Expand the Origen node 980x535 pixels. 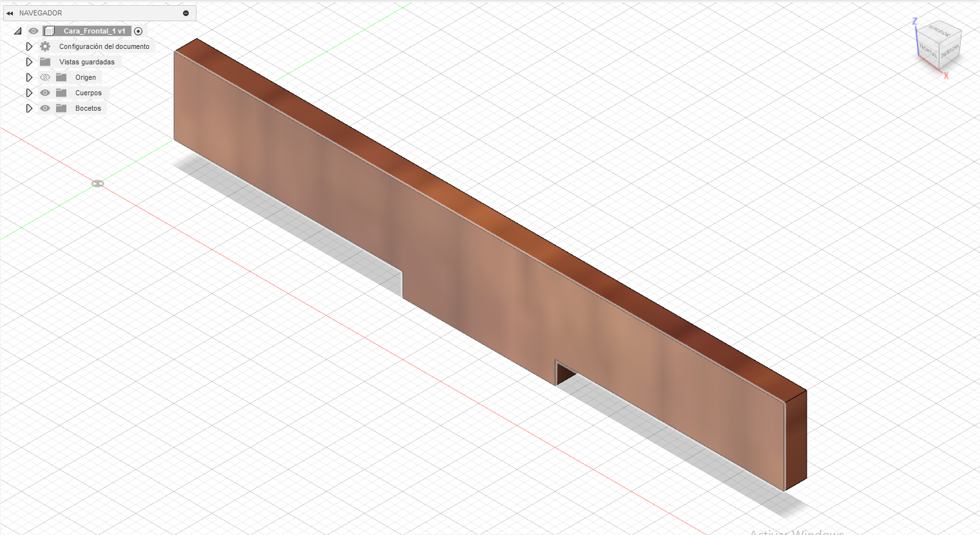tap(29, 77)
